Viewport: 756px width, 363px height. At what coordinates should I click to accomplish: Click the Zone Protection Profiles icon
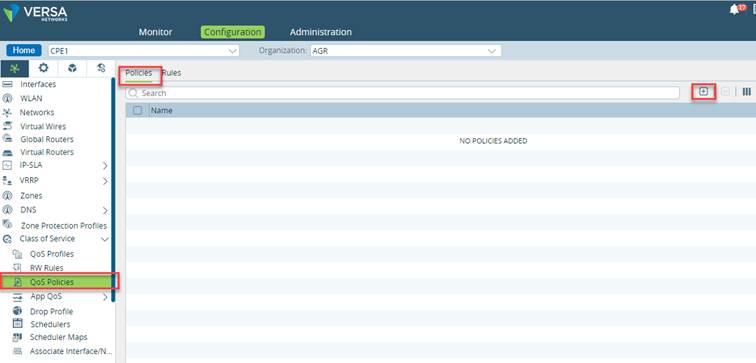tap(7, 225)
